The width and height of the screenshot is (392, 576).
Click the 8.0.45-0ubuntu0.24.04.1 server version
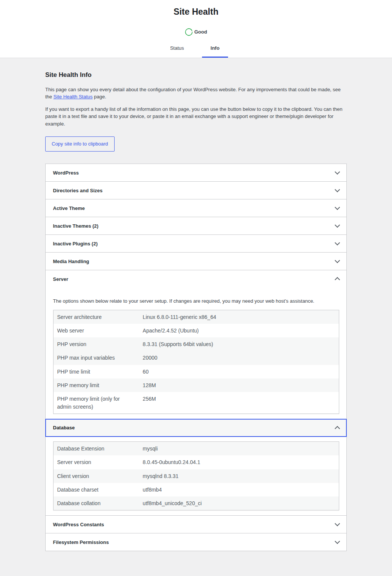pos(171,462)
